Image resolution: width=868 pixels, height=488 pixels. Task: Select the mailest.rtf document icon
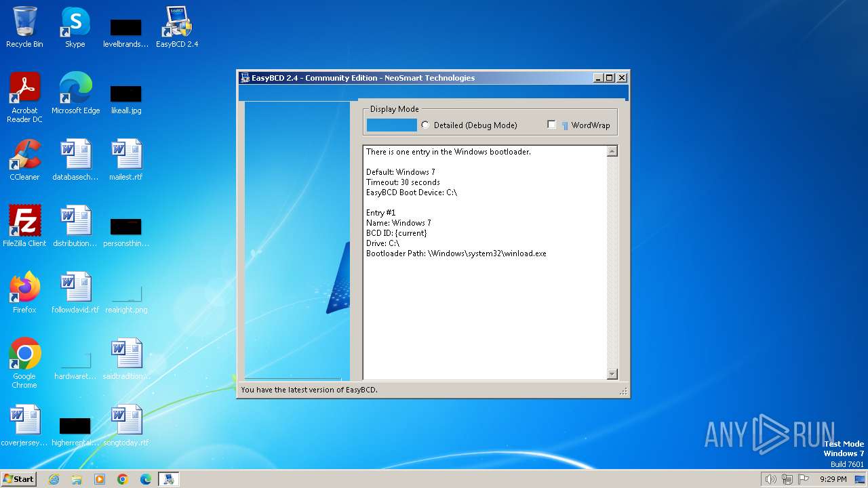click(x=126, y=160)
